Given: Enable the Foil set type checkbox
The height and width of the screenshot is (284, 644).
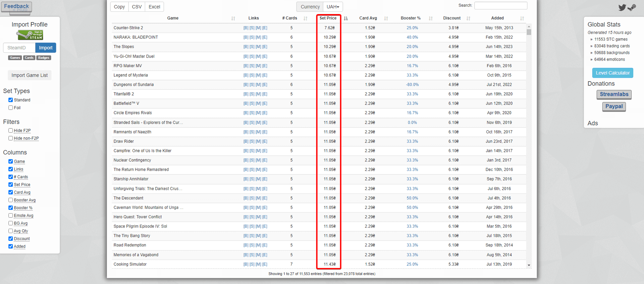Looking at the screenshot, I should 11,108.
